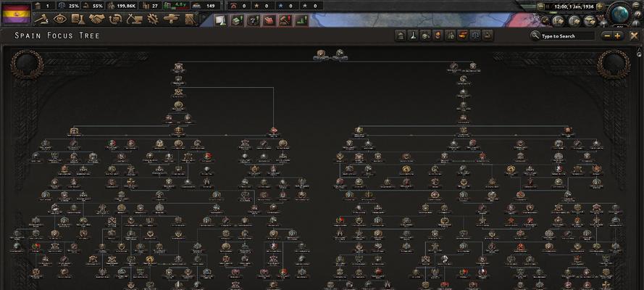Viewport: 644px width, 290px height.
Task: Click the convoys counter showing 149
Action: [x=205, y=6]
